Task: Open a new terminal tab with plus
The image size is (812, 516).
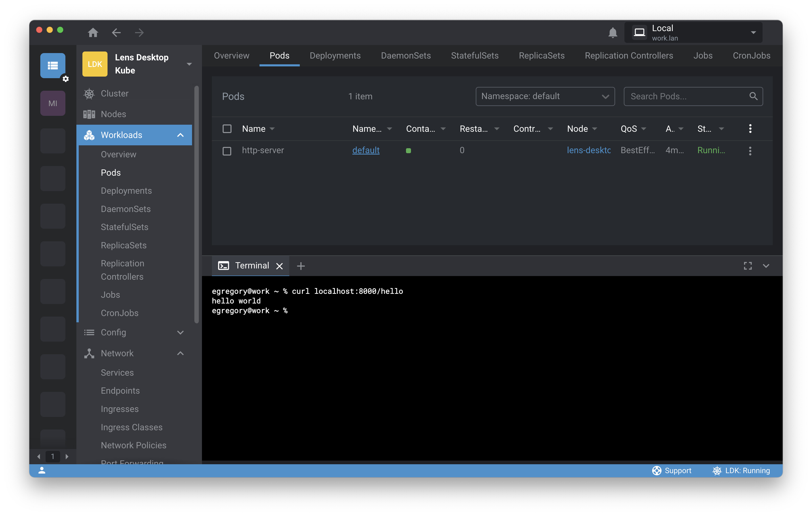Action: (x=301, y=266)
